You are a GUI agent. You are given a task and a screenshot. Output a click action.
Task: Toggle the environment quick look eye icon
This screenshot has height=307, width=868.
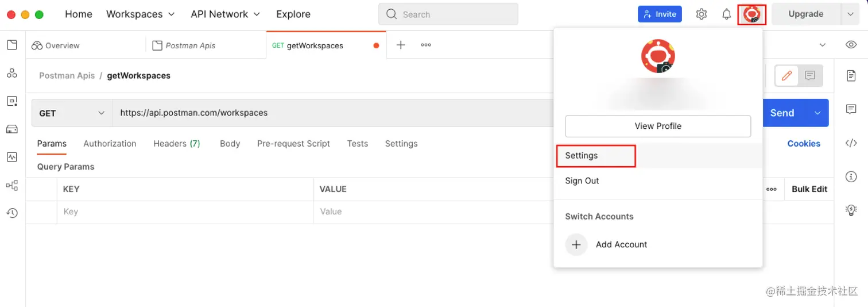pos(851,45)
